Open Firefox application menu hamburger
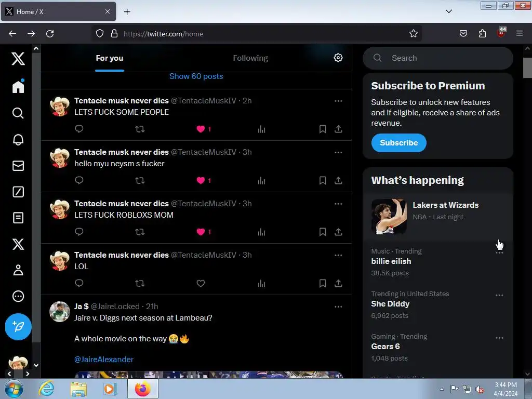Image resolution: width=532 pixels, height=399 pixels. point(519,33)
